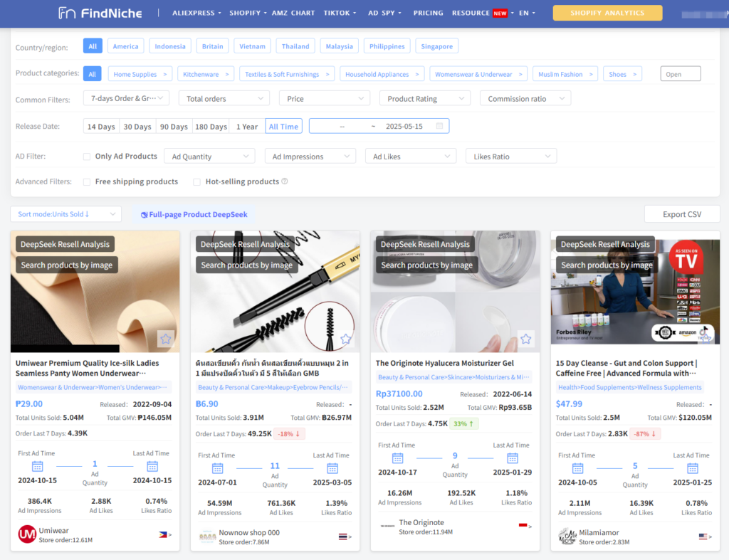Click the Philippines flag on Umiwear card
The width and height of the screenshot is (729, 560).
click(163, 534)
